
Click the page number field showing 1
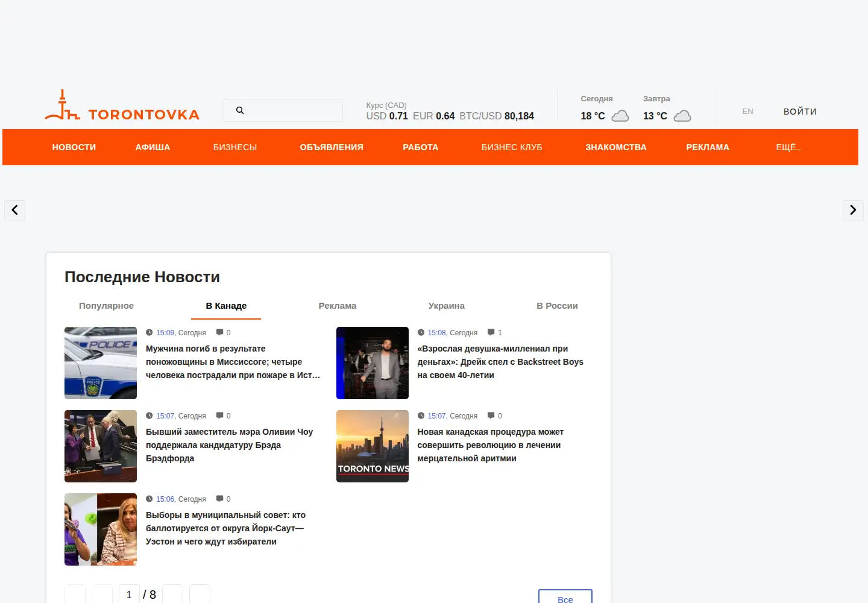(129, 595)
